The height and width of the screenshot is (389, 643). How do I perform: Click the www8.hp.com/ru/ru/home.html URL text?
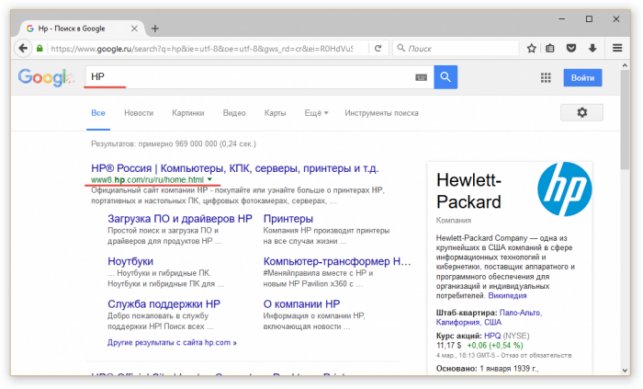click(x=147, y=180)
